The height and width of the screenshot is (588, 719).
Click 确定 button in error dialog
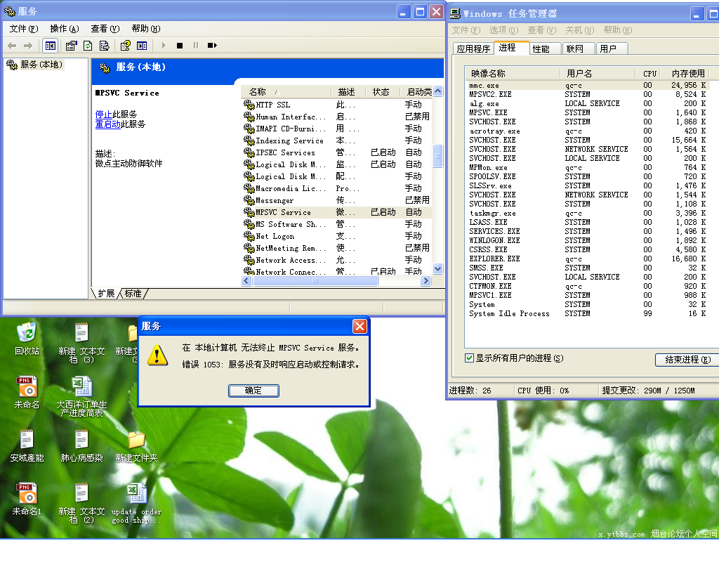[x=253, y=391]
